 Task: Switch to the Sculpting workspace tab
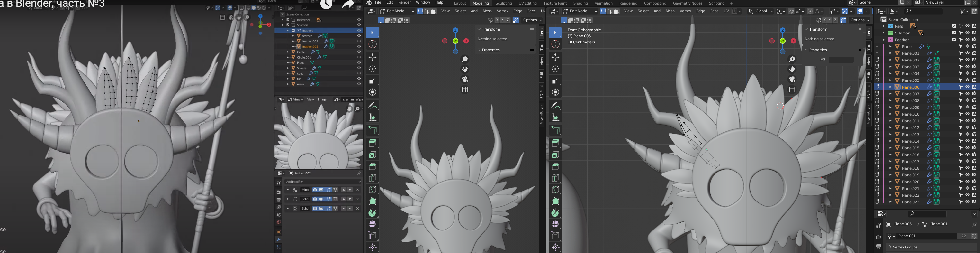(x=503, y=3)
